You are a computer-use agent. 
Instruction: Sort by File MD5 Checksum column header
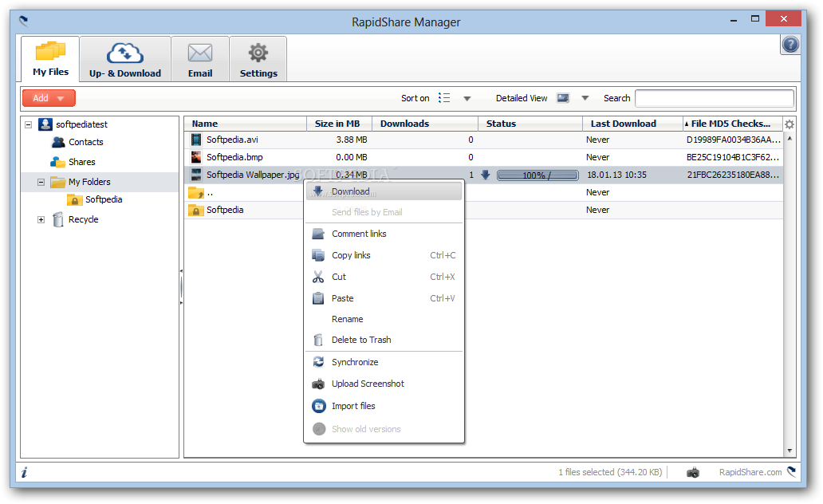(733, 124)
